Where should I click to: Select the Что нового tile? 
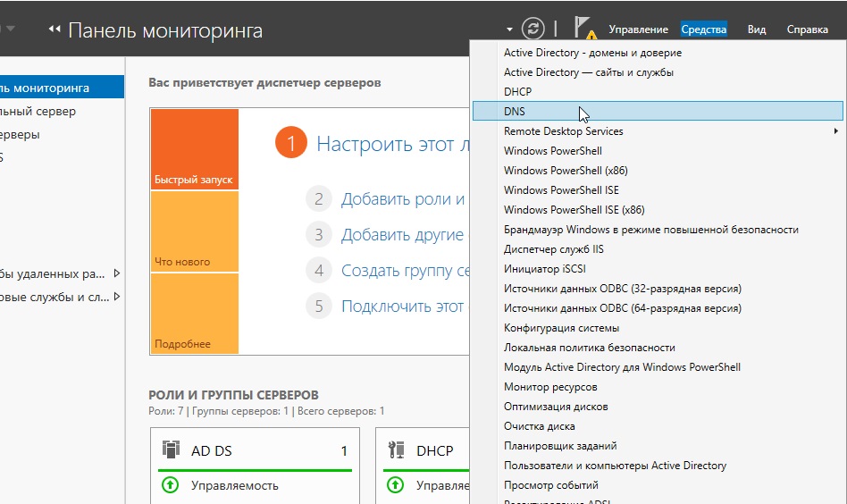(195, 231)
